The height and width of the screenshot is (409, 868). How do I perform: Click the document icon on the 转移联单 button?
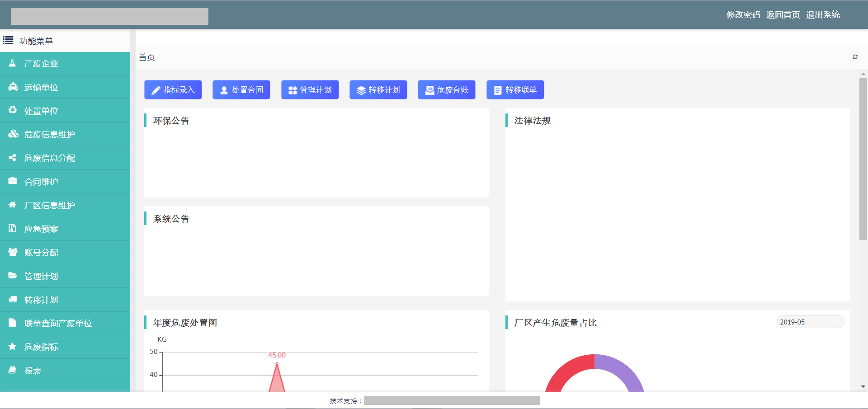pyautogui.click(x=498, y=90)
